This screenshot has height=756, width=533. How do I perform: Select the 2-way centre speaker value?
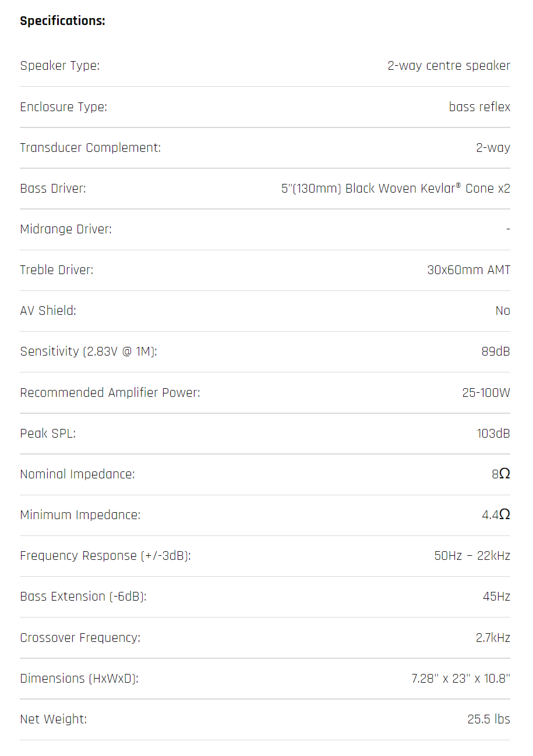click(449, 66)
